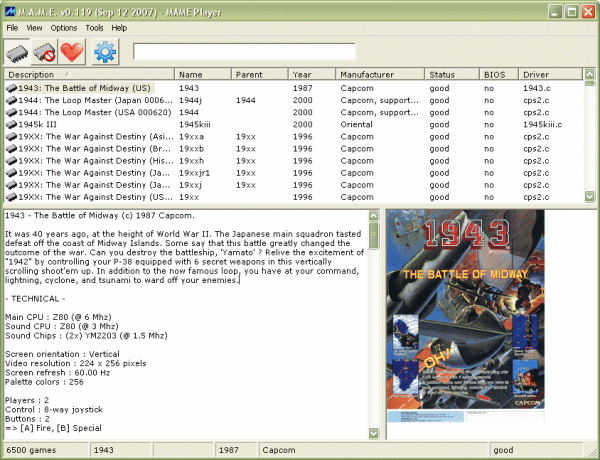Viewport: 600px width, 460px height.
Task: Click chip icon beside 19xxa game row
Action: click(11, 137)
